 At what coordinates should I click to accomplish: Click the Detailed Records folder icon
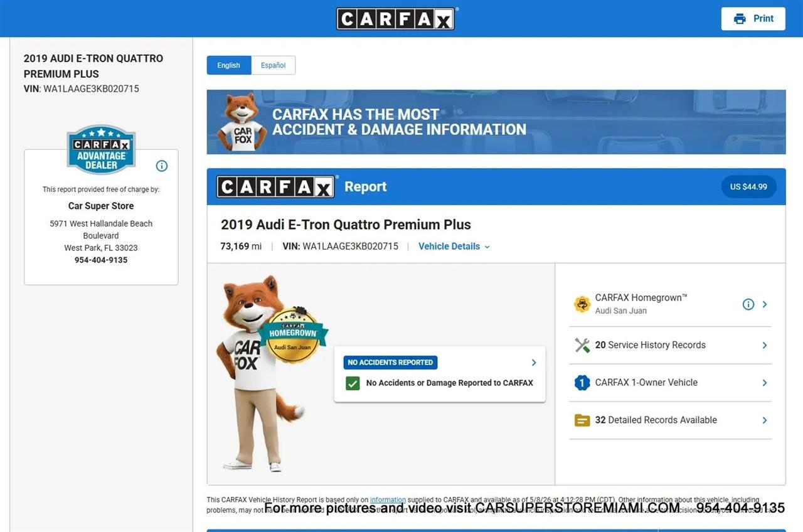(582, 420)
